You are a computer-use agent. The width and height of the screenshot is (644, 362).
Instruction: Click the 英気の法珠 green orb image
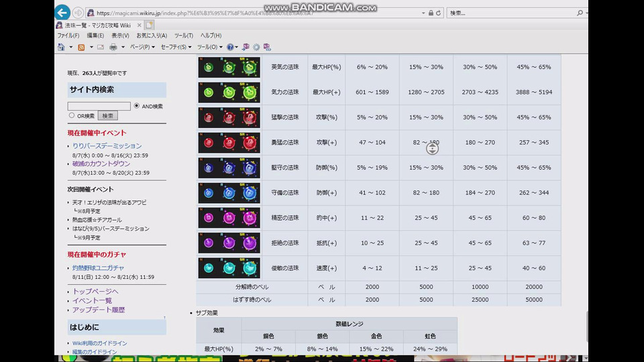point(229,67)
